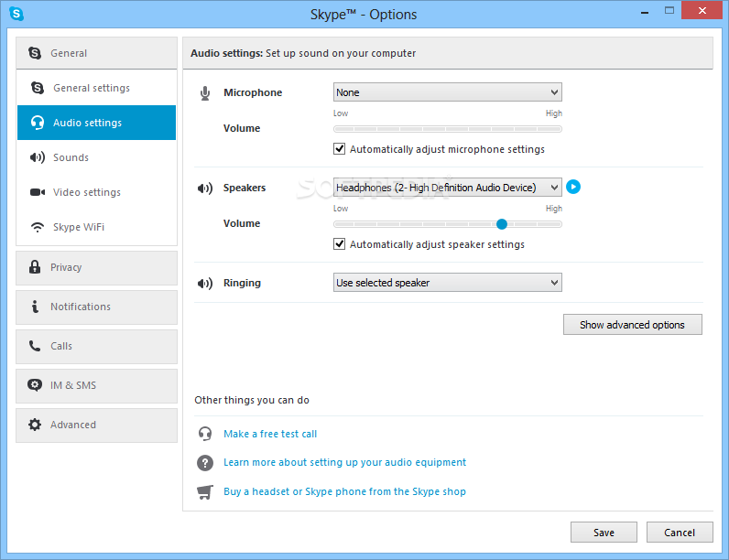Click the speaker icon beside Sounds
Image resolution: width=729 pixels, height=560 pixels.
tap(38, 157)
